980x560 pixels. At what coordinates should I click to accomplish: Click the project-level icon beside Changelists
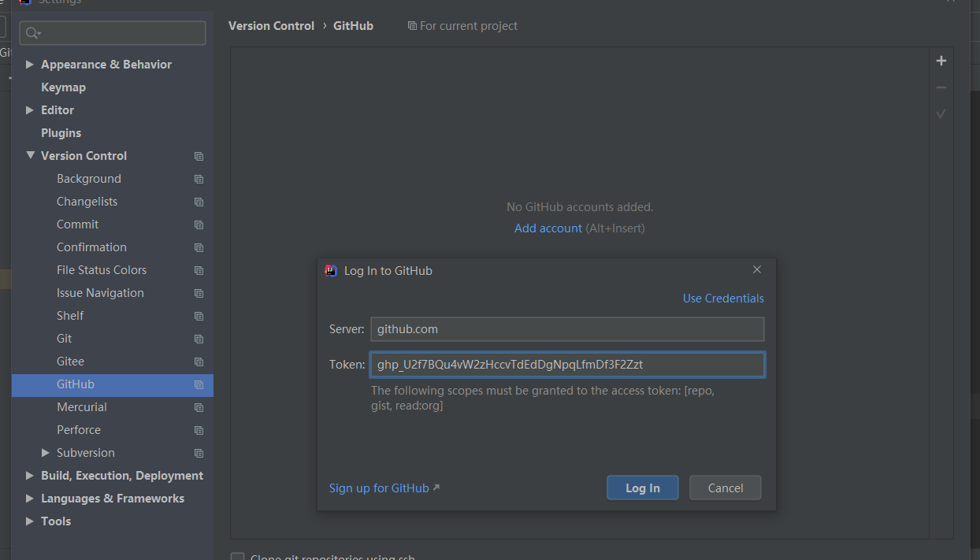[199, 202]
